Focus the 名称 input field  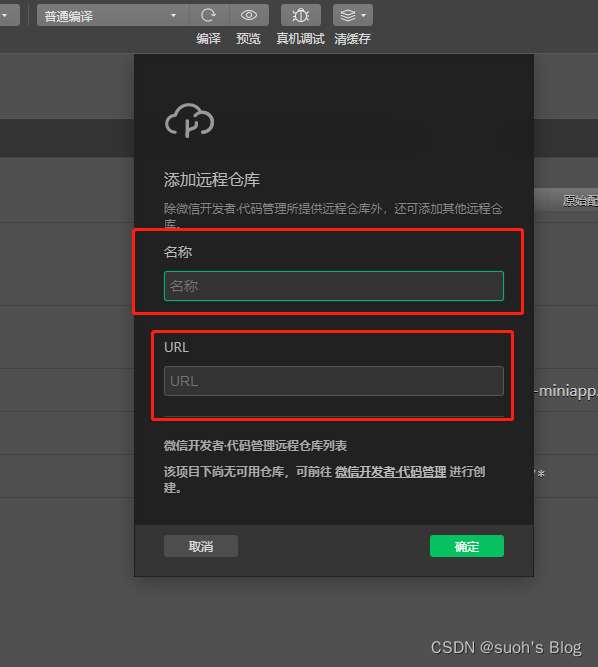pyautogui.click(x=334, y=286)
